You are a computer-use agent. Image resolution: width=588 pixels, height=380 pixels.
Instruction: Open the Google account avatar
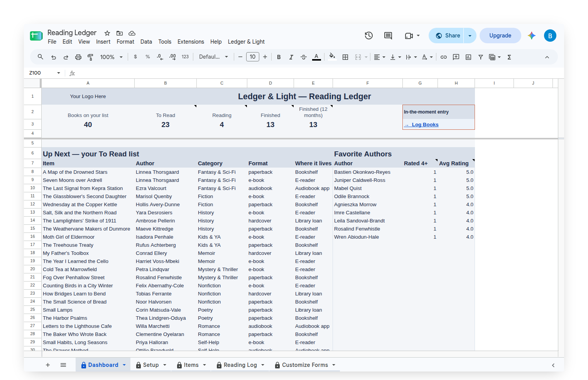(550, 36)
